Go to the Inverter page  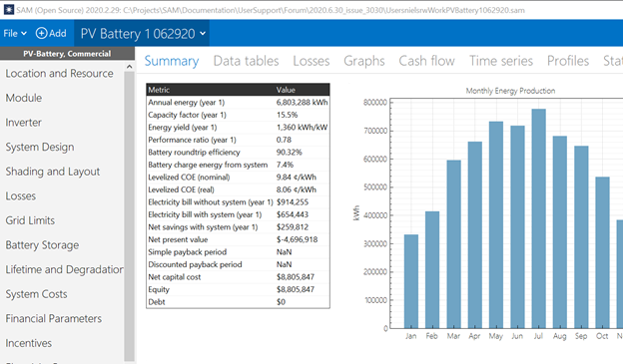[23, 123]
